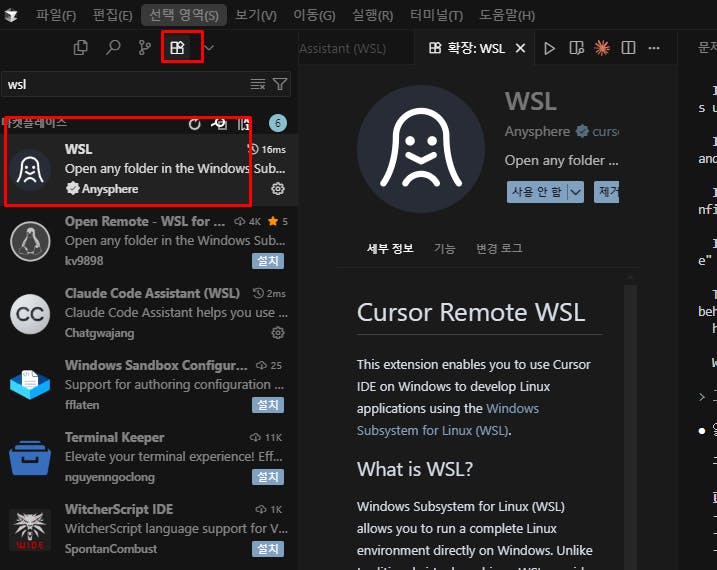Clear extension search results icon
The height and width of the screenshot is (570, 717).
pos(257,84)
